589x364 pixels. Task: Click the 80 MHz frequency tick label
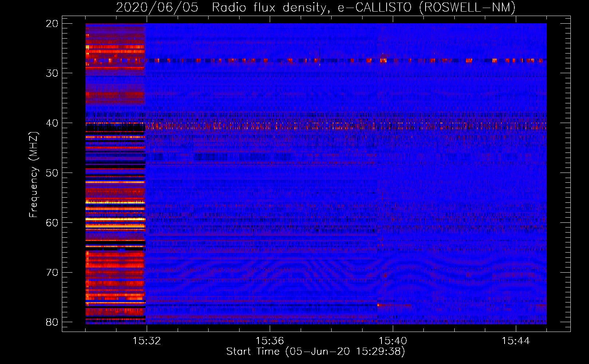coord(52,322)
